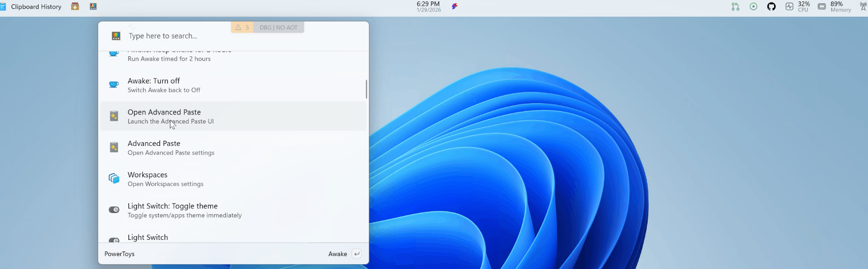Click the DBG | NO AOT label

(x=279, y=28)
